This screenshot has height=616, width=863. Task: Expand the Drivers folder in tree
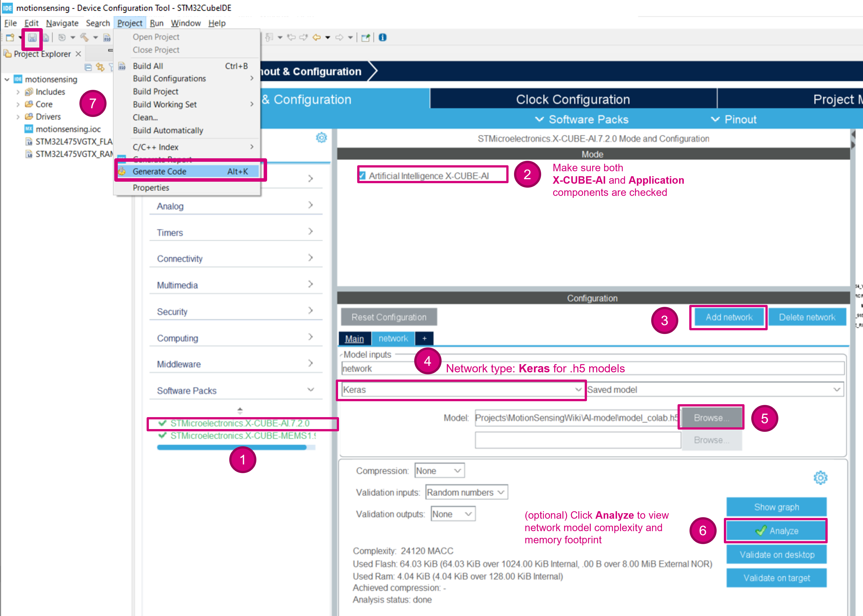pos(18,117)
